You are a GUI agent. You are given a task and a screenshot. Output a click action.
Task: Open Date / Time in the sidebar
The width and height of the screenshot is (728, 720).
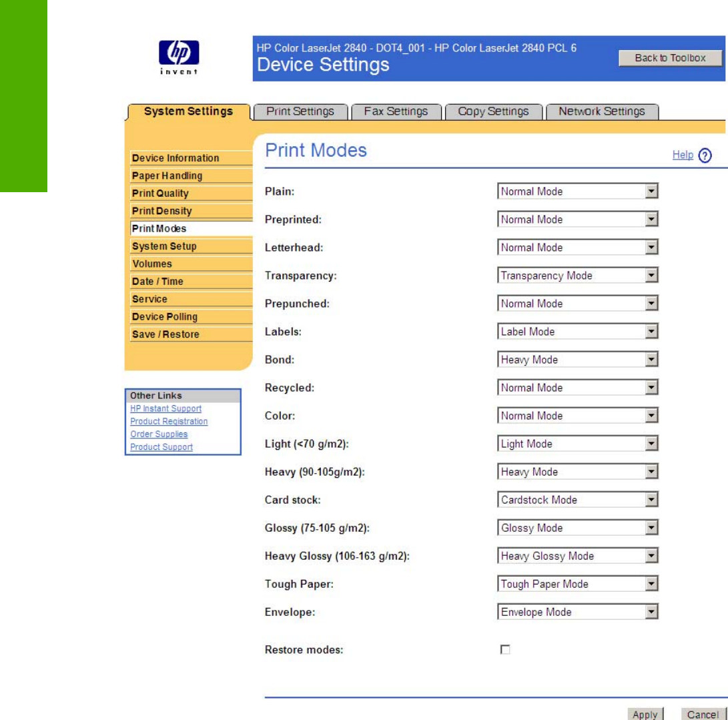click(x=192, y=282)
